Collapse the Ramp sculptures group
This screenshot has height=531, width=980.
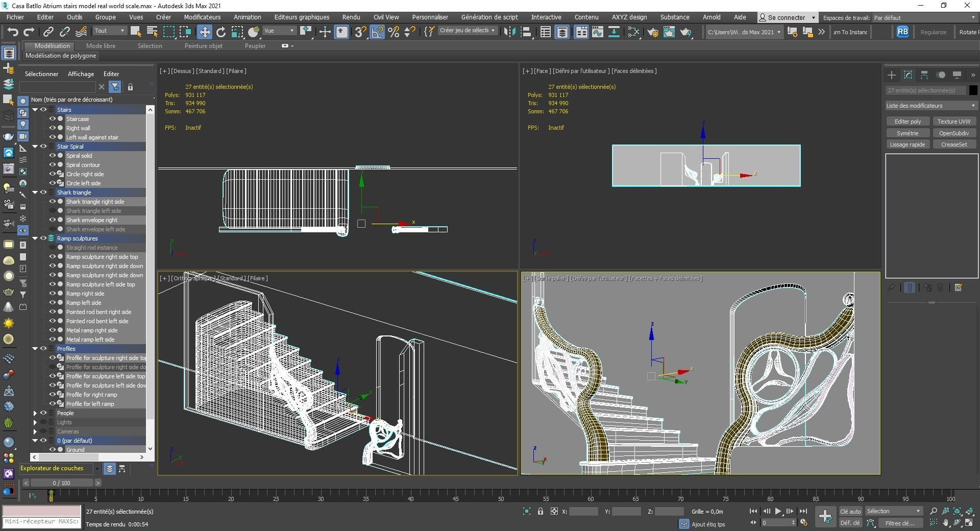[35, 238]
